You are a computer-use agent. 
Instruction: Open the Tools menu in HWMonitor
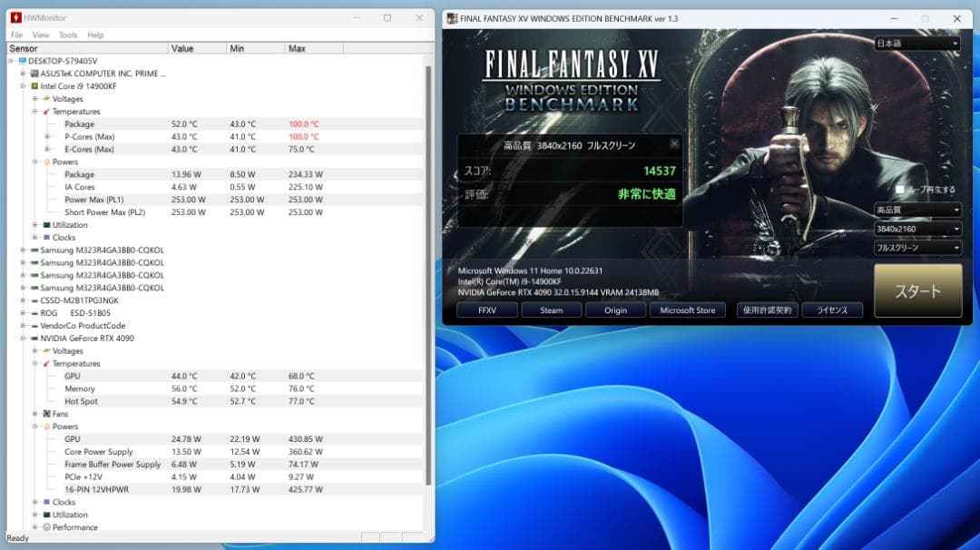(x=67, y=34)
